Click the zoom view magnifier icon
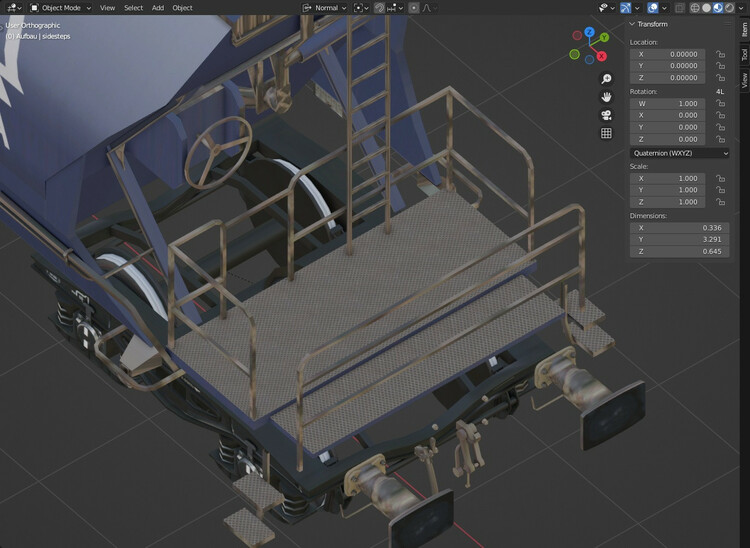The height and width of the screenshot is (548, 750). tap(606, 78)
